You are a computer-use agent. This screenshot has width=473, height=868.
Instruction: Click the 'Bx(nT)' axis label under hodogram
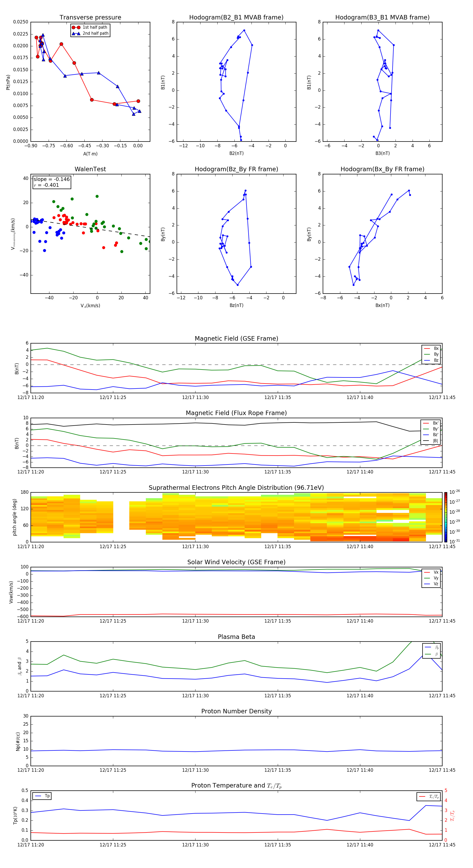[382, 305]
